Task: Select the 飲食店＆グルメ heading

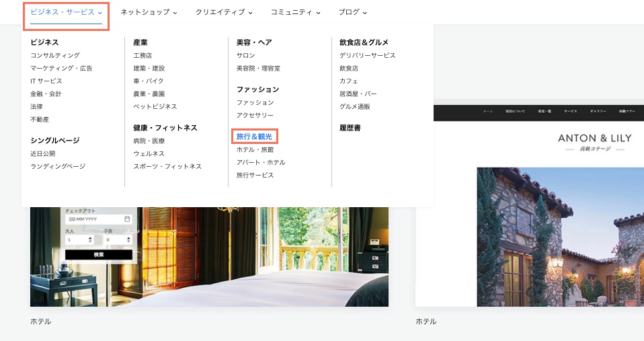Action: click(x=364, y=42)
